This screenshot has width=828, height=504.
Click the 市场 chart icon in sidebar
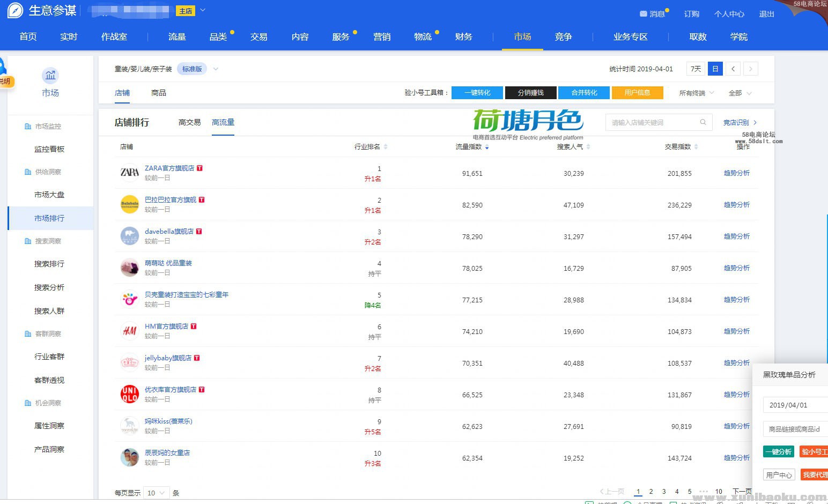tap(50, 76)
